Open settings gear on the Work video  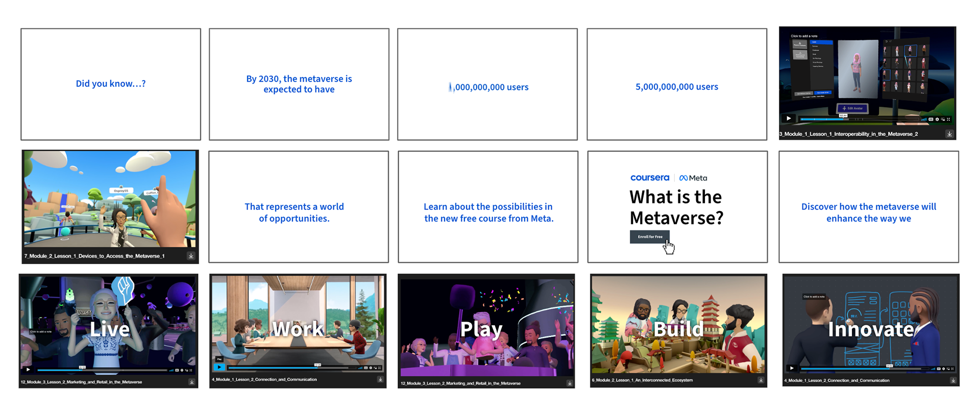click(371, 368)
